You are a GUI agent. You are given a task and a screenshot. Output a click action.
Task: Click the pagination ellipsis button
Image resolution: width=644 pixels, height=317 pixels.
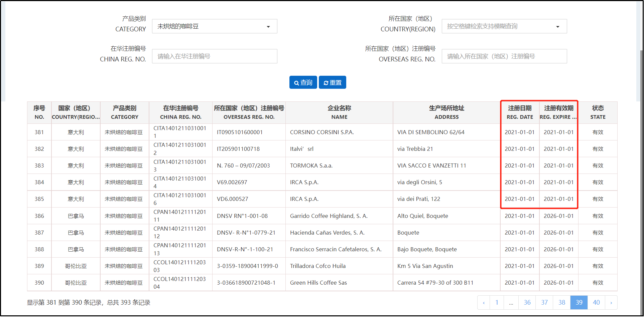pos(511,303)
